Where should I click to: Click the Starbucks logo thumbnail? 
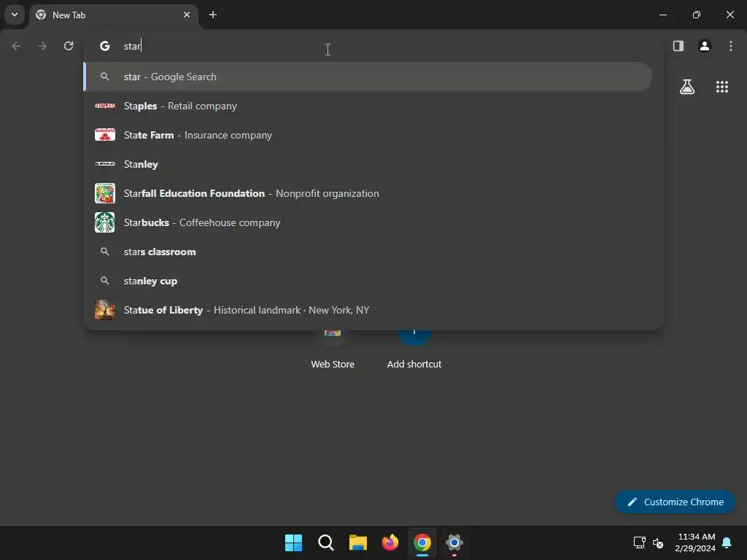click(x=105, y=222)
